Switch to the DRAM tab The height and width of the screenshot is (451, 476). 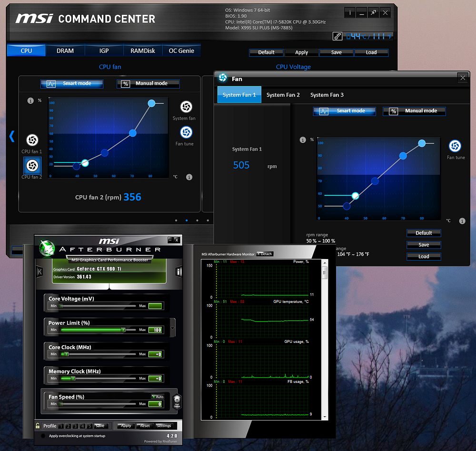tap(65, 50)
